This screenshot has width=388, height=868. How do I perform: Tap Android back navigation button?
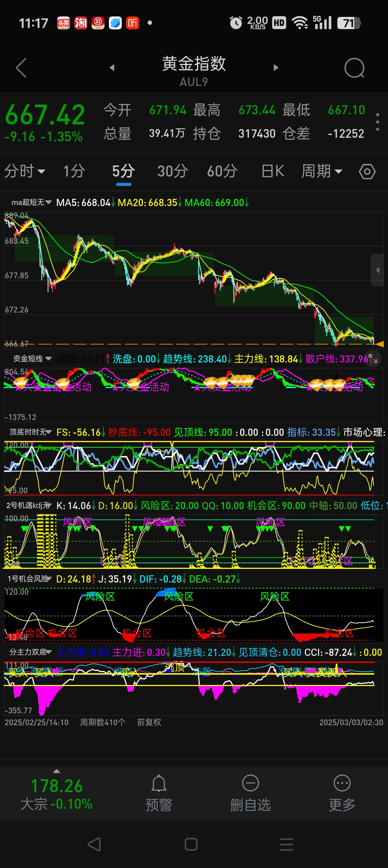[x=94, y=844]
